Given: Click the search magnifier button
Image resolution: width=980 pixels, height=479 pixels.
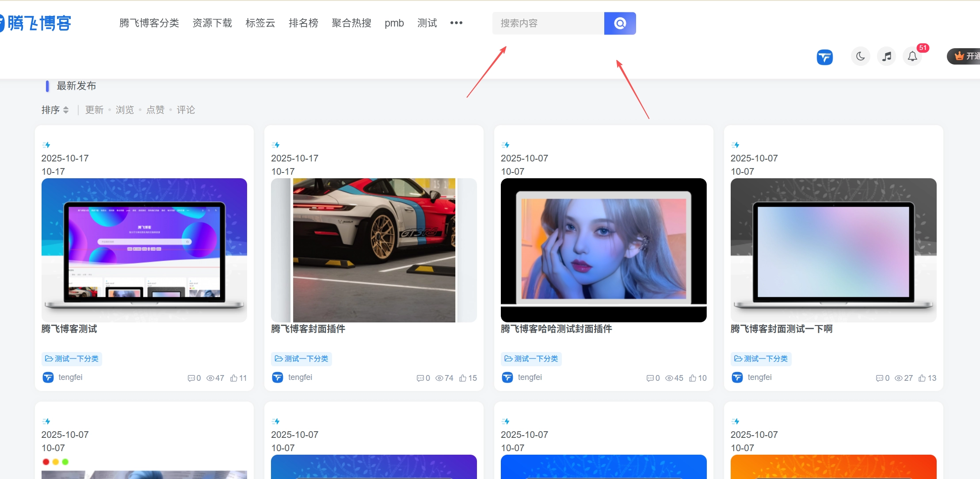Looking at the screenshot, I should [x=619, y=23].
